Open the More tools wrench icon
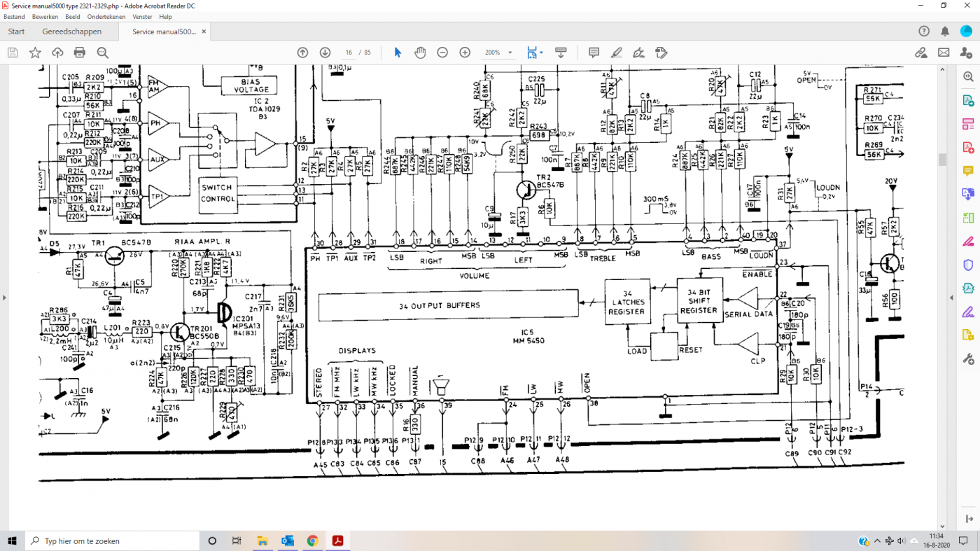Viewport: 980px width, 551px height. [x=968, y=359]
